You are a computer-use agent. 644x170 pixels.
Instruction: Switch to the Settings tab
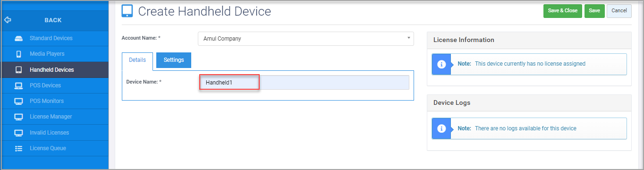coord(174,60)
